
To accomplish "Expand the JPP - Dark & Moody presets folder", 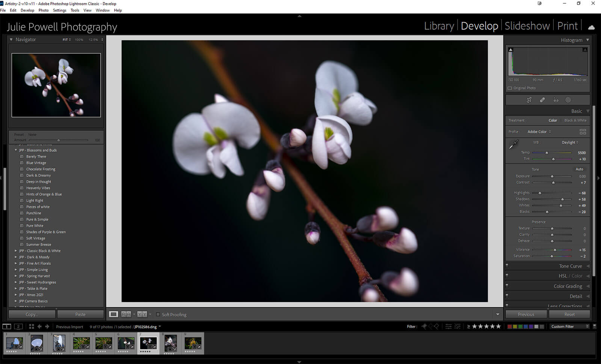I will click(x=16, y=257).
